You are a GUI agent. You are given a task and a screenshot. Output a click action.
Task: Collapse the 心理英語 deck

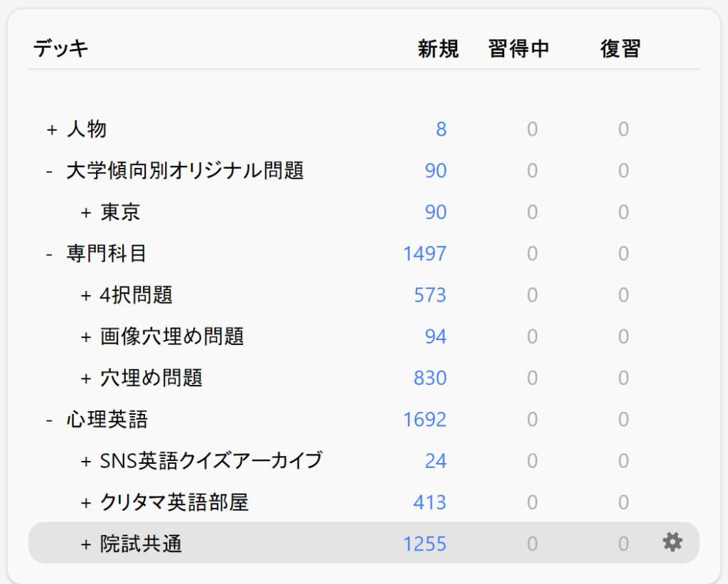50,420
